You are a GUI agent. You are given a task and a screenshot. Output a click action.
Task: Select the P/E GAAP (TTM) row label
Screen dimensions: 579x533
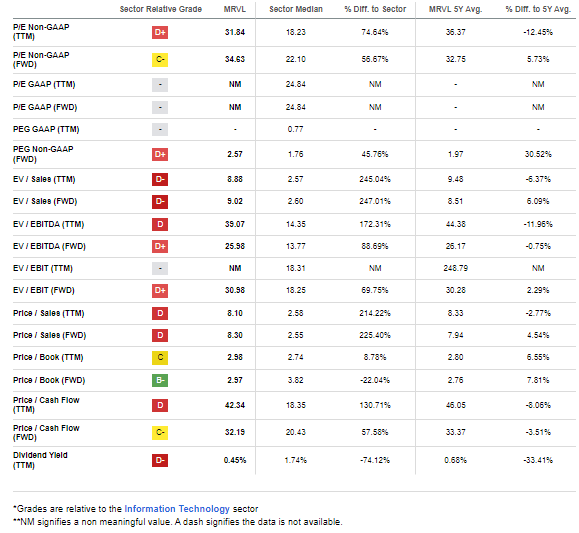pos(44,85)
